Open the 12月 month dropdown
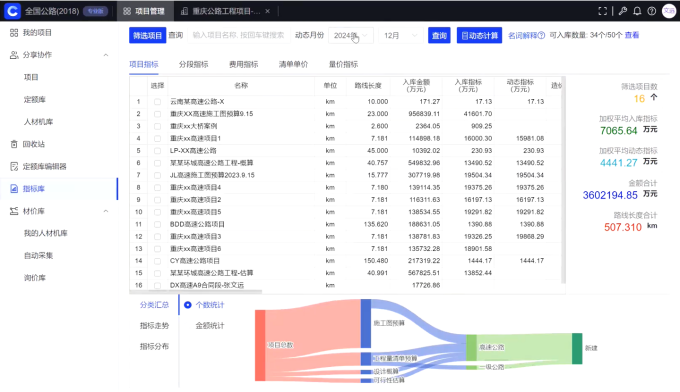The width and height of the screenshot is (680, 392). (x=401, y=36)
